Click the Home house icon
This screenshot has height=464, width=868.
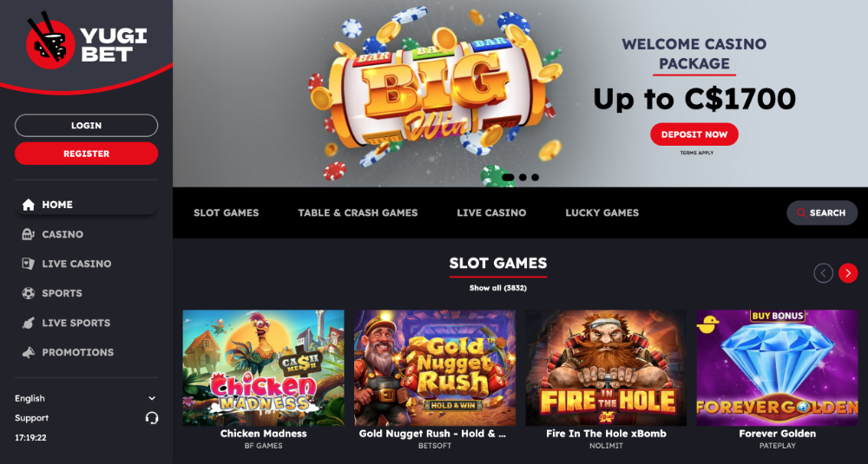[29, 205]
